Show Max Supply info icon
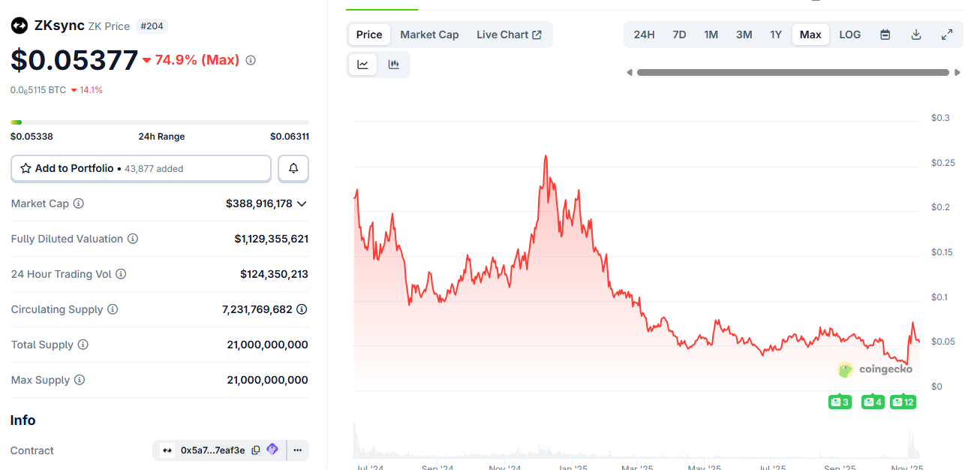980x470 pixels. pos(80,380)
